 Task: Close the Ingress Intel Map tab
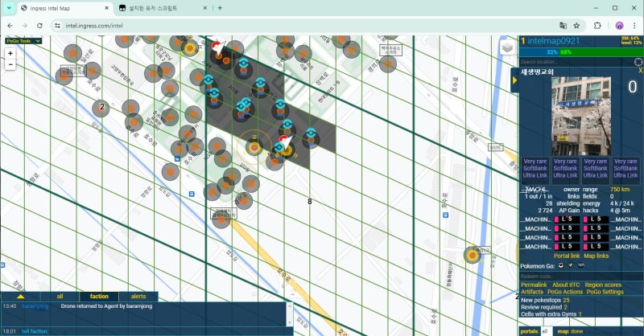107,8
